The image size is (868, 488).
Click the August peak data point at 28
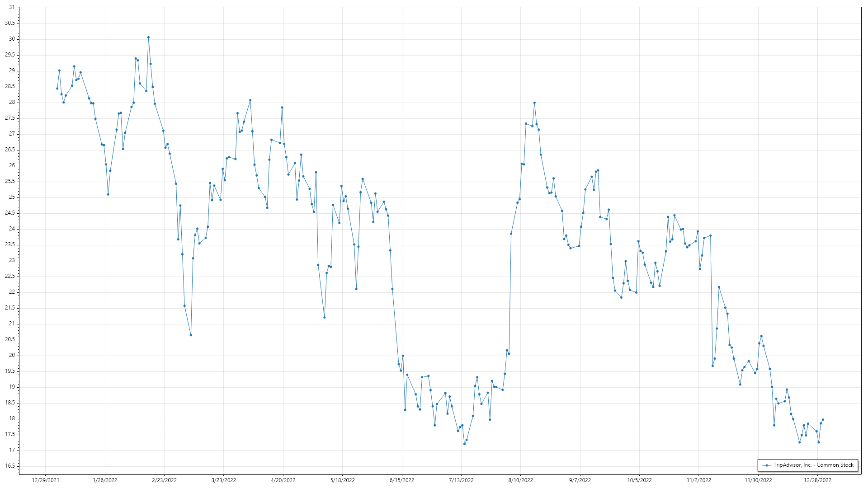click(x=534, y=103)
